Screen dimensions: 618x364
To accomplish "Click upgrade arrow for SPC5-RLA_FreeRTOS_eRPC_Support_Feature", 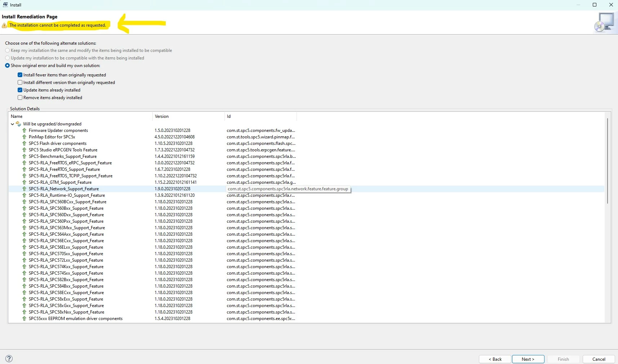I will (x=25, y=163).
